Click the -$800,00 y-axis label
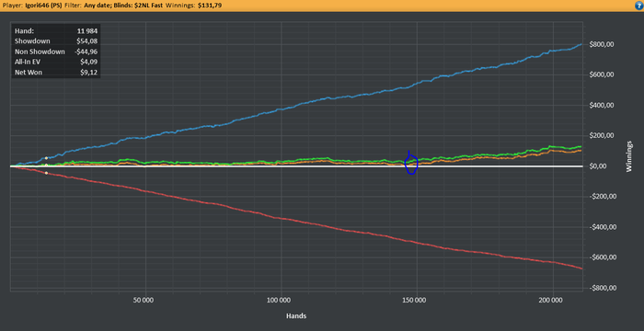The image size is (644, 331). (604, 288)
